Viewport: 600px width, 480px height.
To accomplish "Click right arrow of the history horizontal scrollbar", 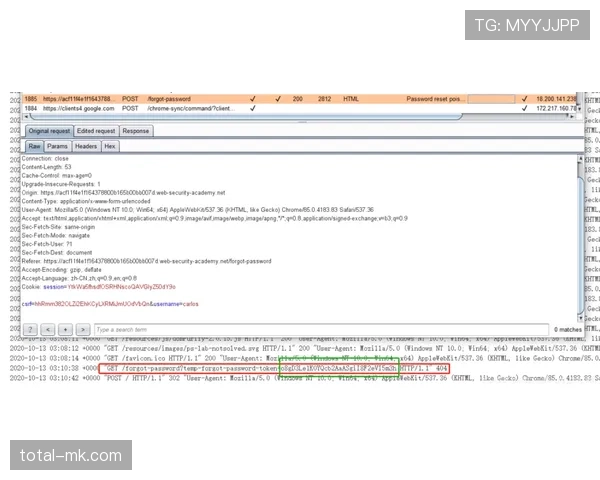I will point(572,116).
